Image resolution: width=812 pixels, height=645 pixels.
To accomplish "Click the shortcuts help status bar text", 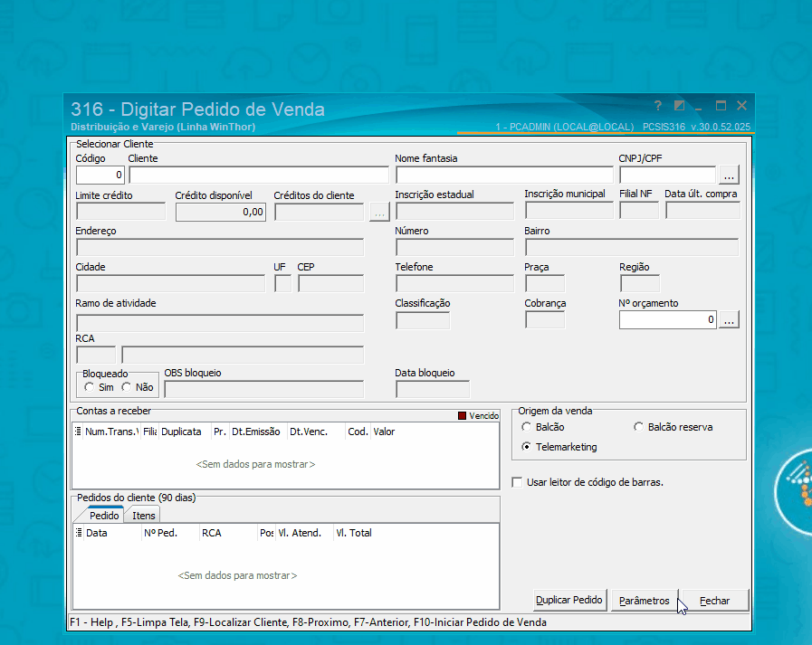I will (x=308, y=622).
